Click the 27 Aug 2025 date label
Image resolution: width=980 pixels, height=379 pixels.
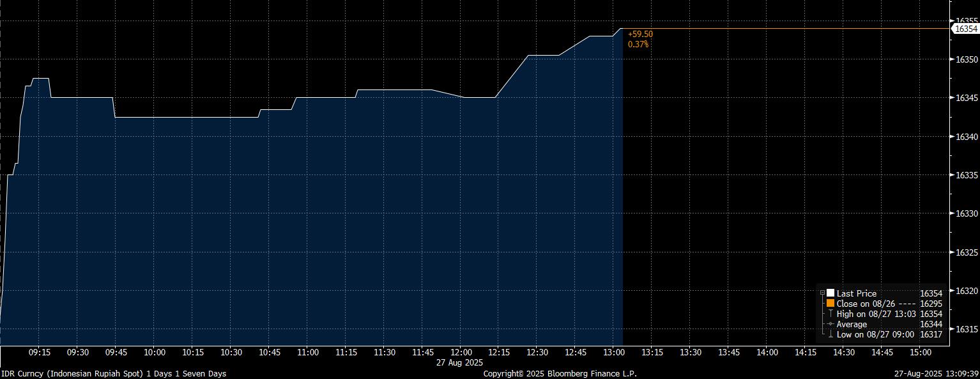(x=461, y=362)
